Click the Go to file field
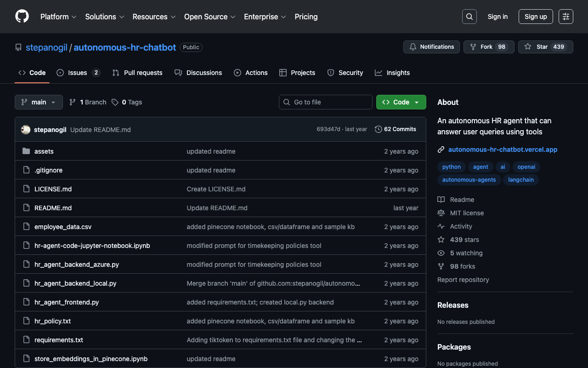This screenshot has width=588, height=368. tap(326, 102)
